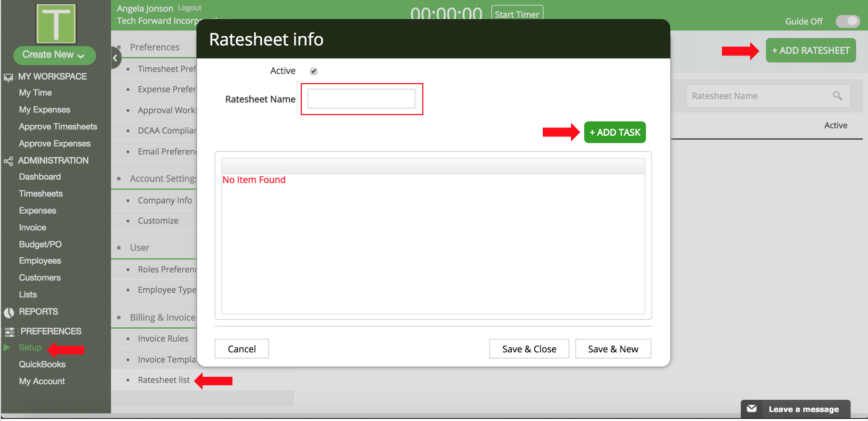Click the Angela Jonson user name

click(x=145, y=9)
